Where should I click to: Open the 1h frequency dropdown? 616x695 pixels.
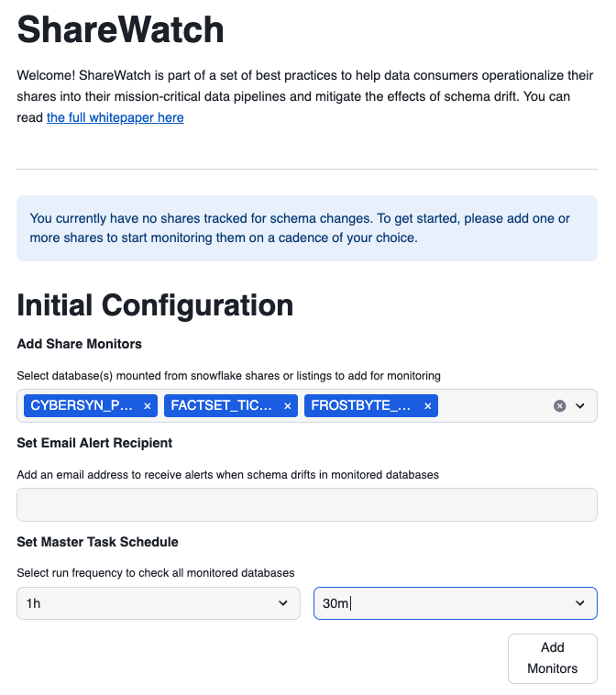coord(158,603)
